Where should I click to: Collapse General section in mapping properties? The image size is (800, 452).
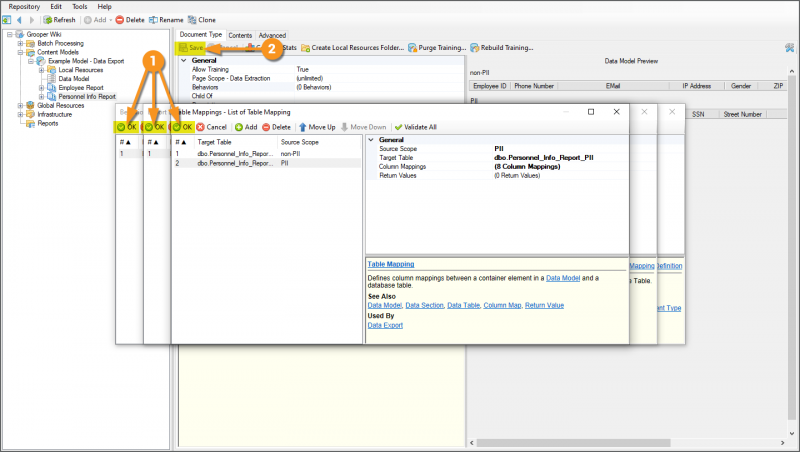371,140
